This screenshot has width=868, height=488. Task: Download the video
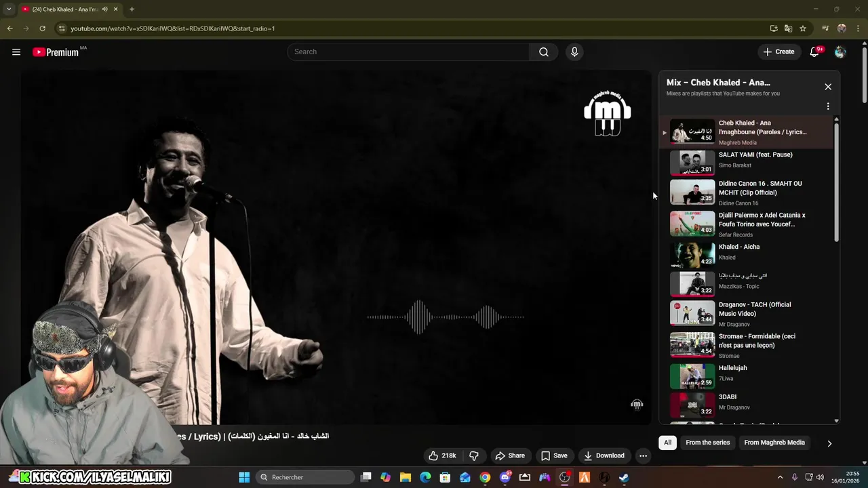pos(604,455)
